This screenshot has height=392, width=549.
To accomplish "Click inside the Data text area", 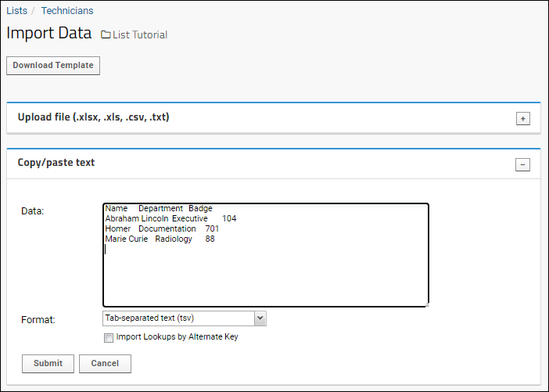I will 266,254.
